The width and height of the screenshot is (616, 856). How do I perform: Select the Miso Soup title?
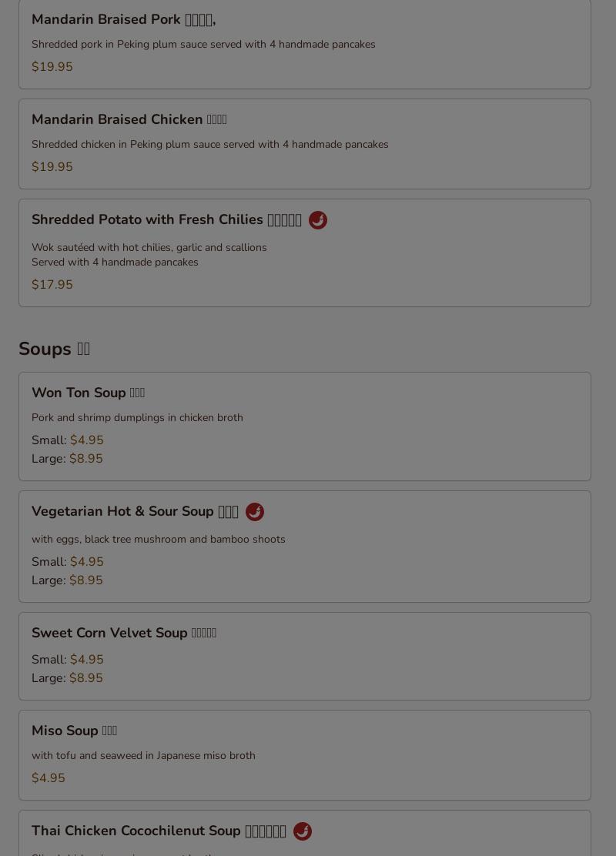74,731
